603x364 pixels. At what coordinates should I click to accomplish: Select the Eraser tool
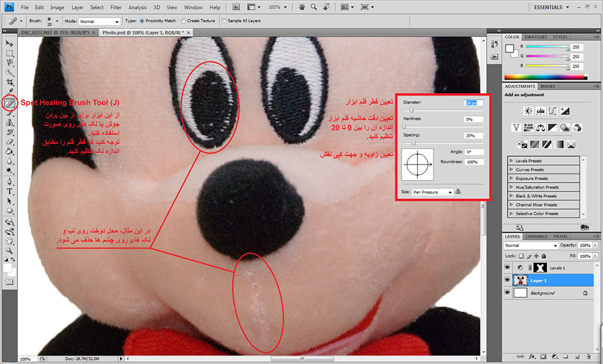click(9, 142)
